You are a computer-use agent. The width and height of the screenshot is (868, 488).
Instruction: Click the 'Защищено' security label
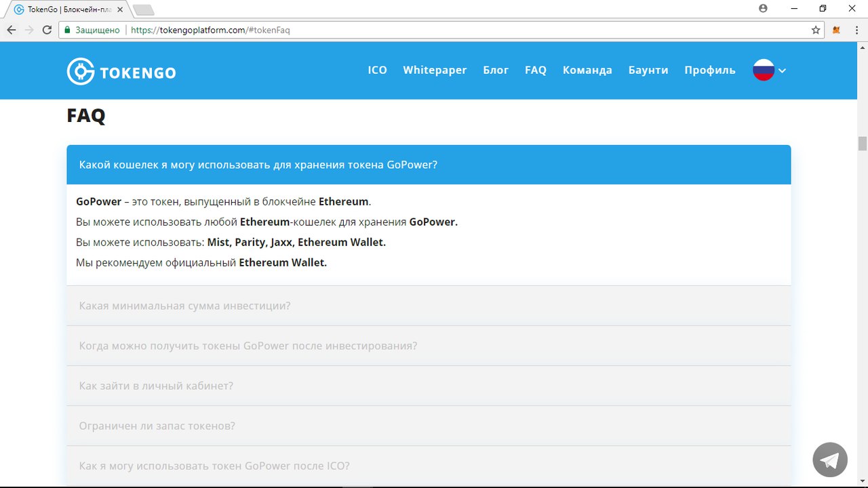[x=98, y=30]
